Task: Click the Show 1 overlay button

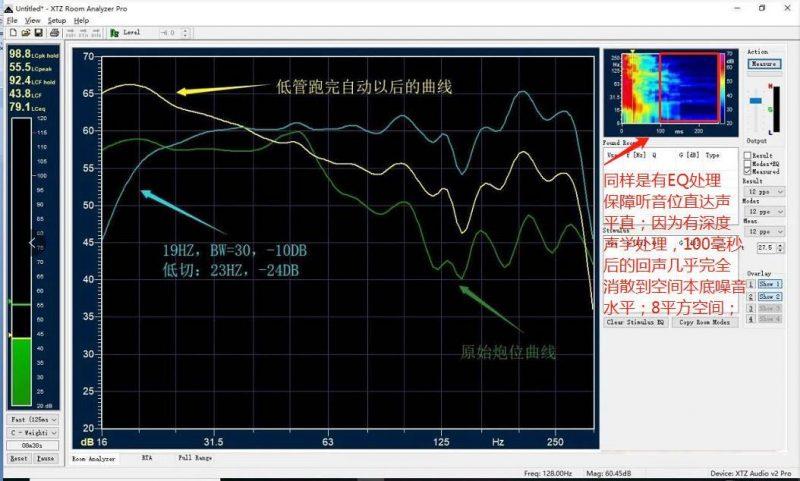Action: [768, 284]
